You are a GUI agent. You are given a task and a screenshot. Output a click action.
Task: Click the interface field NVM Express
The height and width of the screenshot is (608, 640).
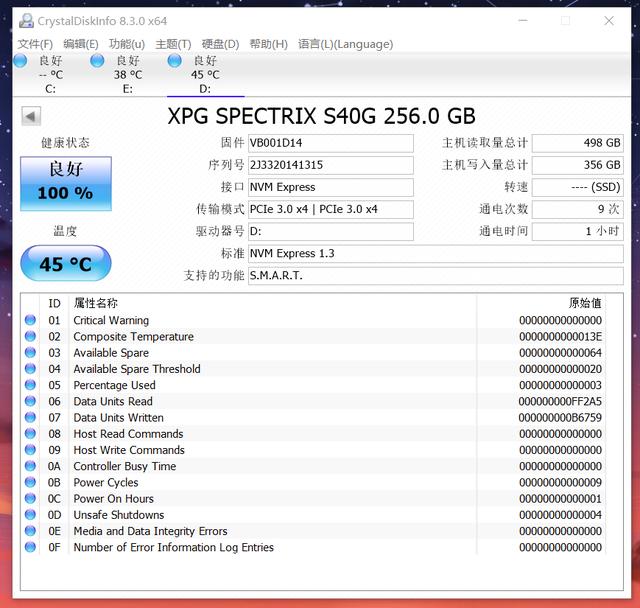click(331, 187)
